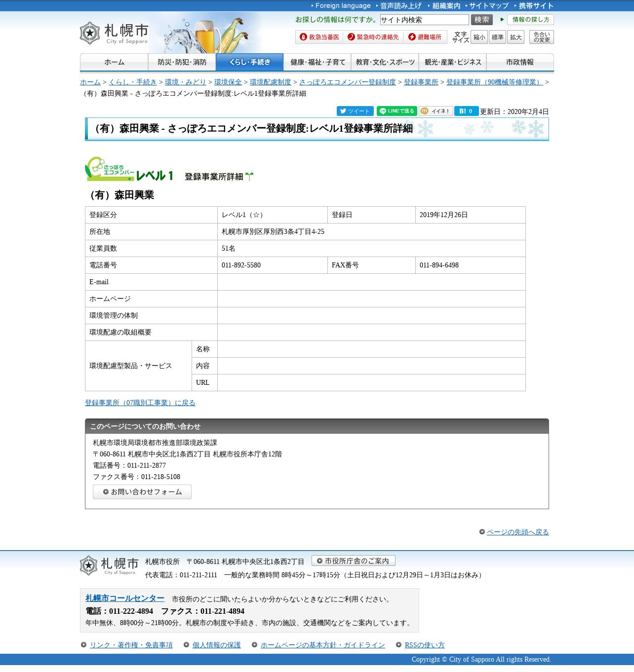Open 緊急時の連絡先 emergency contacts button
The width and height of the screenshot is (634, 672).
click(373, 37)
